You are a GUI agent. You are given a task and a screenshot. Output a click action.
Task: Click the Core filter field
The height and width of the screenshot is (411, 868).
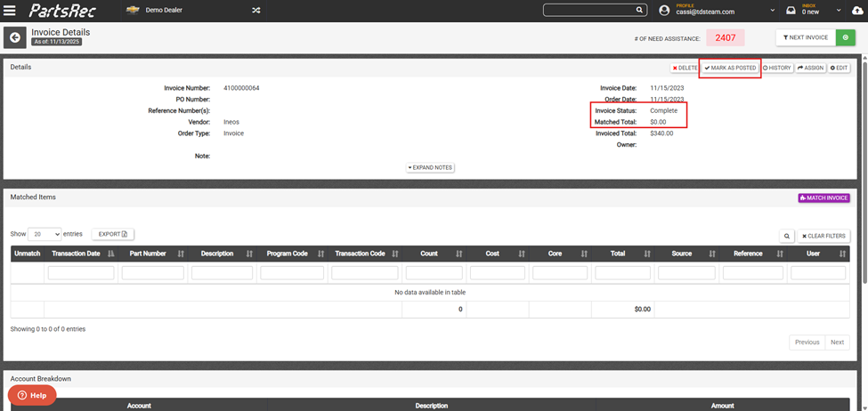coord(560,273)
